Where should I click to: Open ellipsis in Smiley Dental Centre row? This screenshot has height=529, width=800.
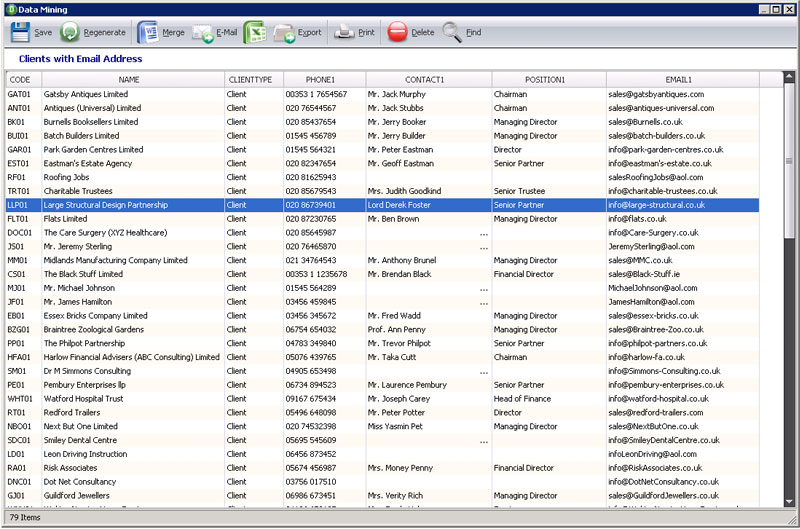484,442
